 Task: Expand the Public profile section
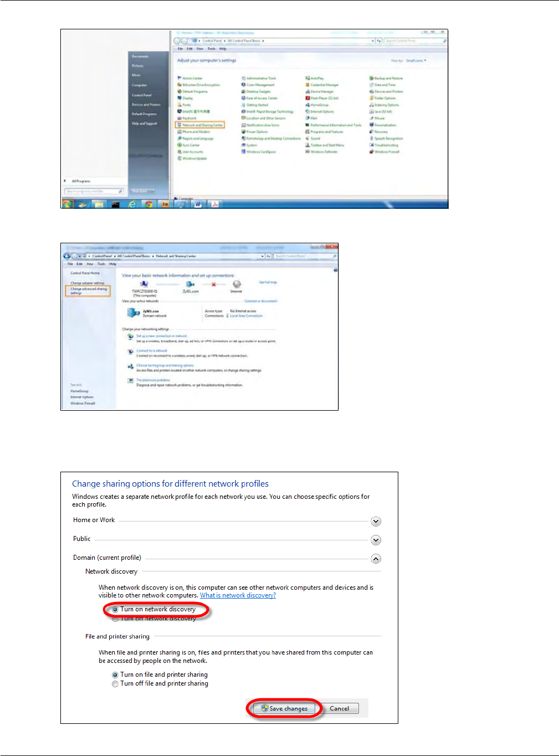pos(376,540)
